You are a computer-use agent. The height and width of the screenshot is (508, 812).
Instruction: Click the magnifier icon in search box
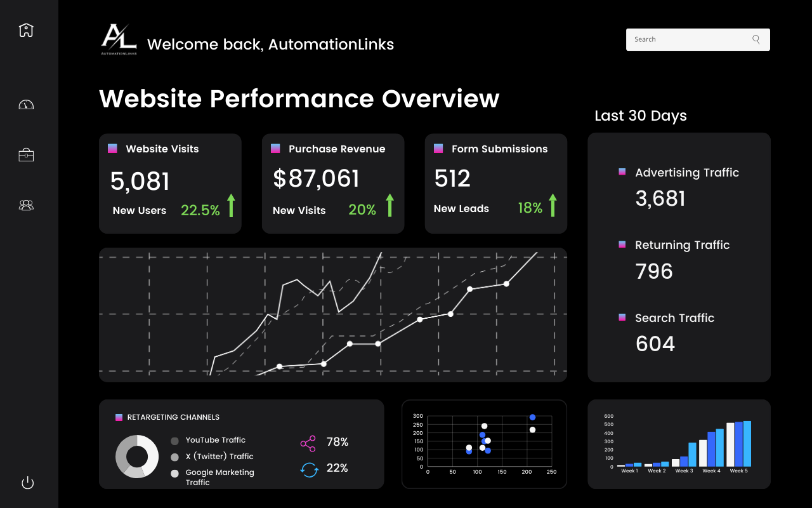(756, 39)
